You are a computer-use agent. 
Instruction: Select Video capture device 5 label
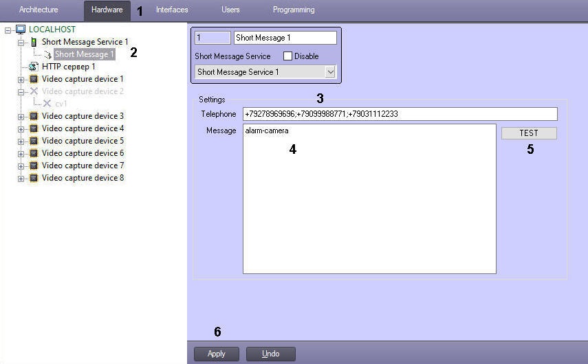[83, 141]
